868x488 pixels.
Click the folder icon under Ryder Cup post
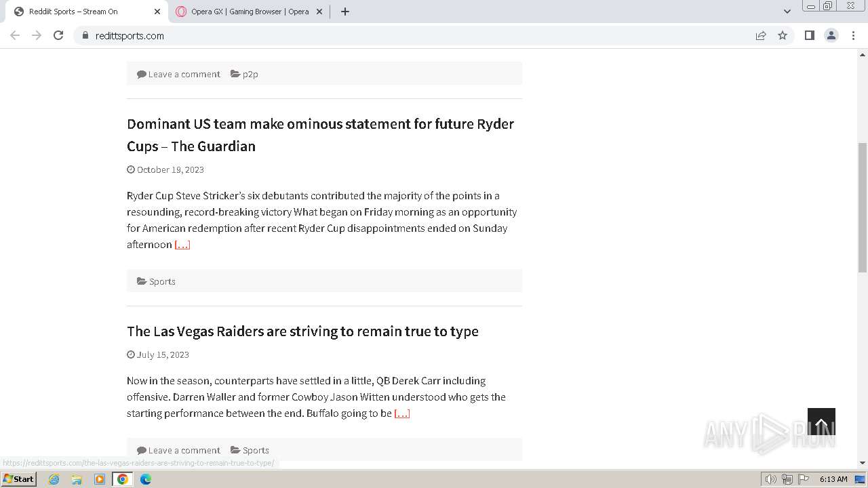pyautogui.click(x=142, y=281)
